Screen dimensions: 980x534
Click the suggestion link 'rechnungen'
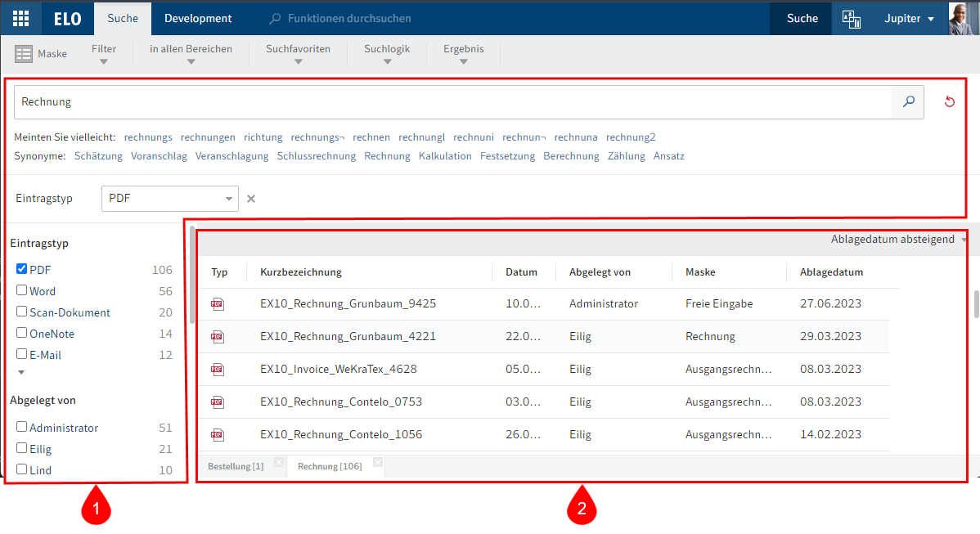[x=208, y=137]
